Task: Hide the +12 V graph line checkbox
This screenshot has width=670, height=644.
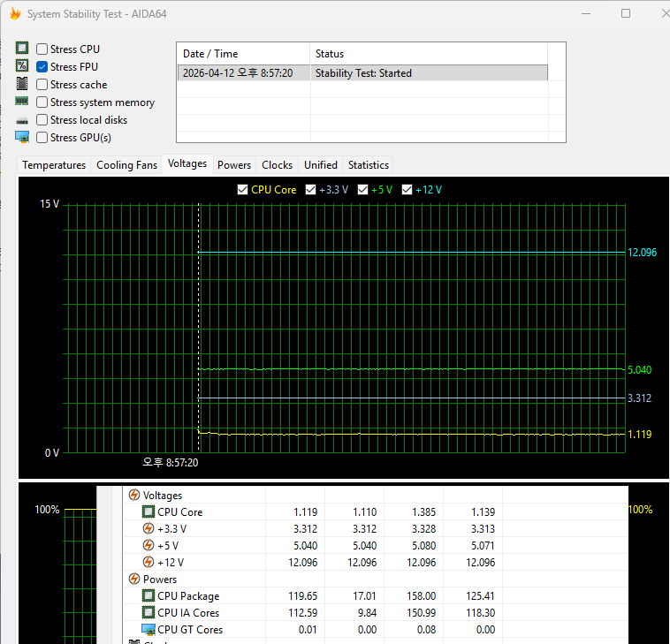Action: (407, 190)
